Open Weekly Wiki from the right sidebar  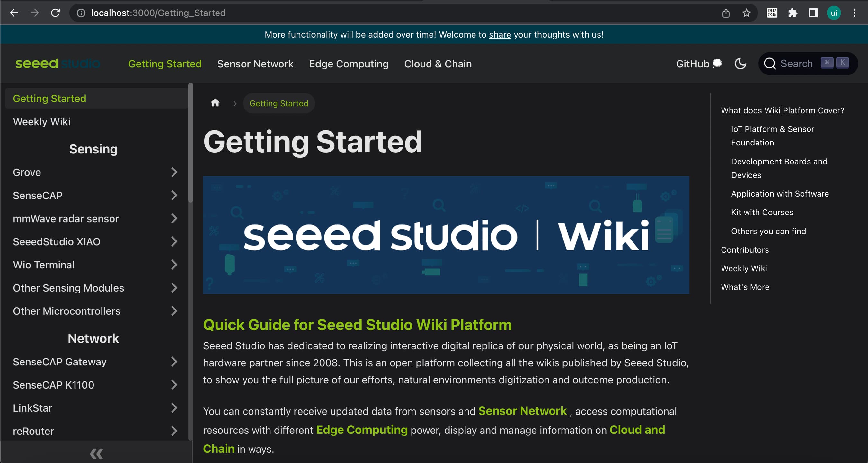coord(744,268)
